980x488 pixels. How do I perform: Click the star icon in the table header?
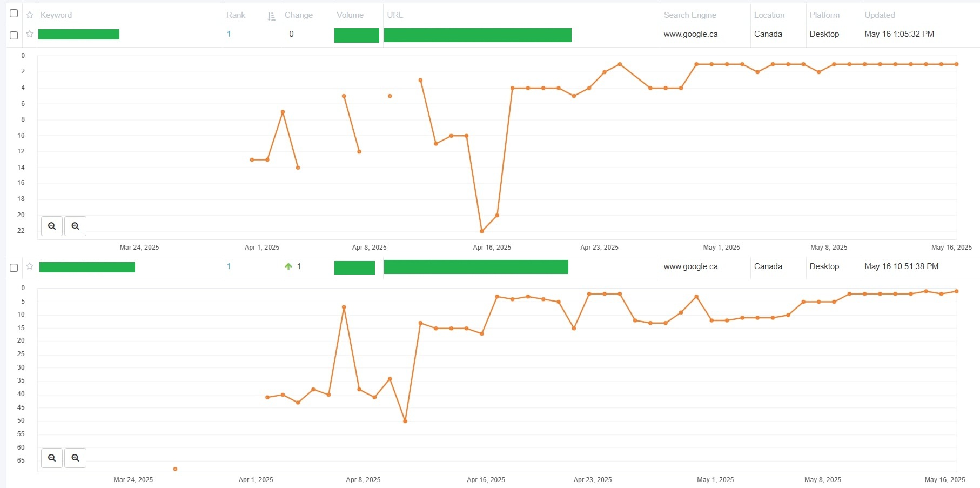click(x=30, y=15)
